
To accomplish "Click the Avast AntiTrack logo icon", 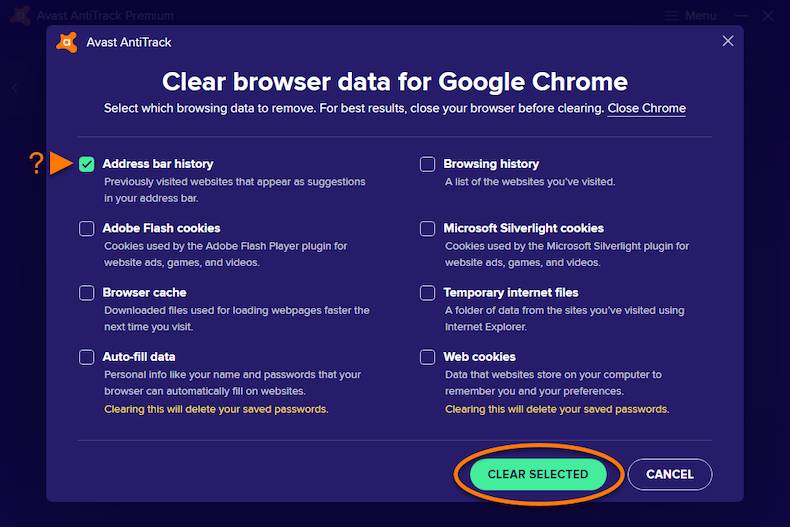I will coord(67,42).
